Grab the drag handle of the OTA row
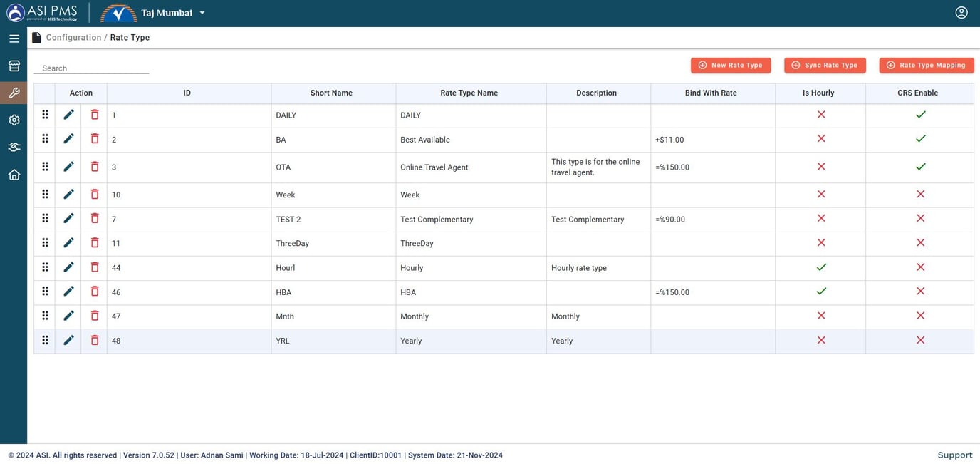980x464 pixels. pyautogui.click(x=45, y=167)
